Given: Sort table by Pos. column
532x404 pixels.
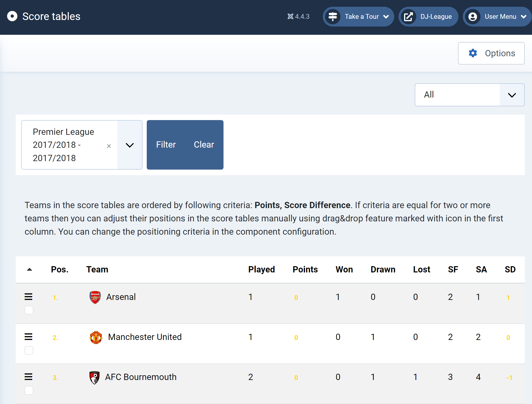Looking at the screenshot, I should click(60, 269).
